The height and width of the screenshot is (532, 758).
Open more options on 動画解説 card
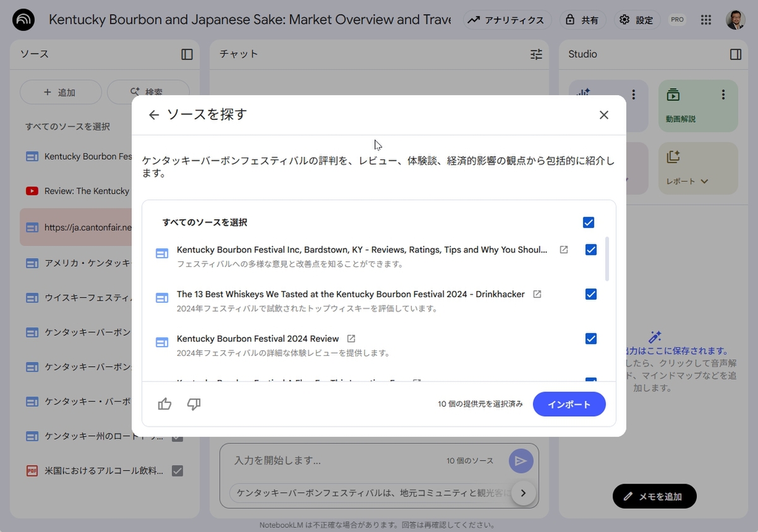point(723,95)
